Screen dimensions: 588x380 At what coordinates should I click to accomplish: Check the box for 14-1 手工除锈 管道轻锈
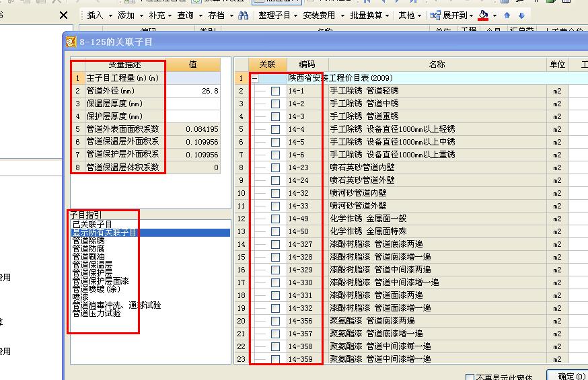click(275, 91)
